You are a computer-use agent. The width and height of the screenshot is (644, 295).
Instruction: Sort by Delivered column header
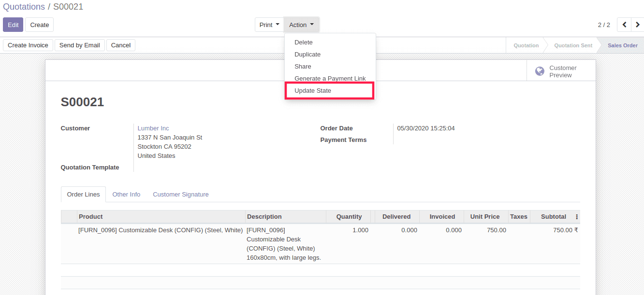397,217
